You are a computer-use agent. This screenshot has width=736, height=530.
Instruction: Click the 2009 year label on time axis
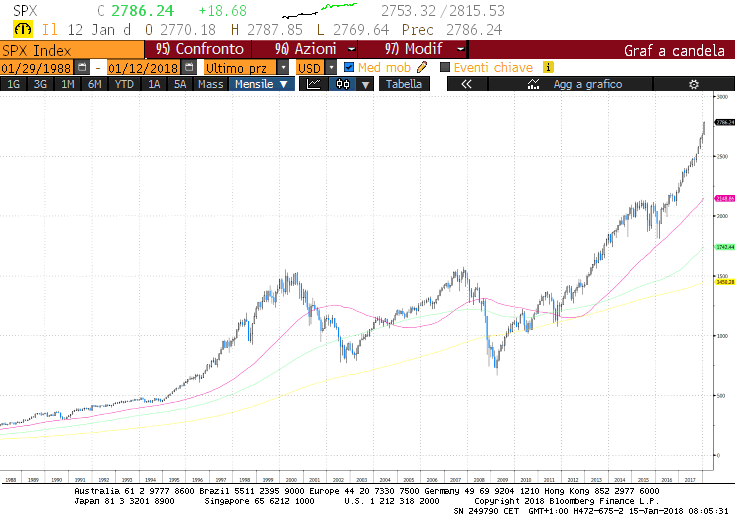[503, 480]
